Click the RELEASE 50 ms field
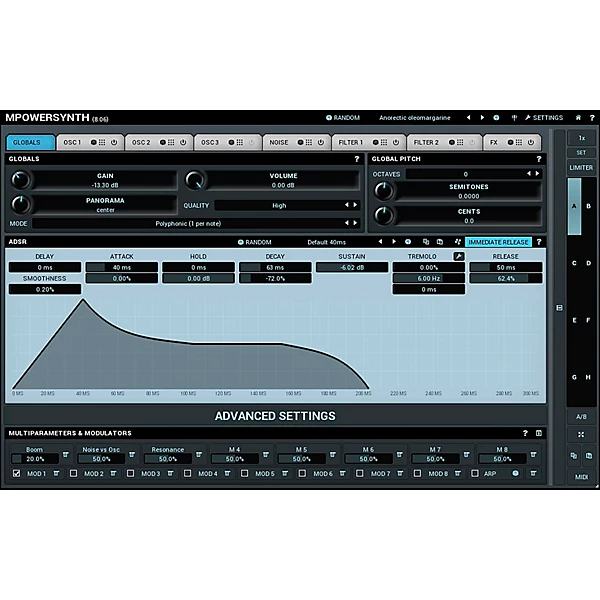 tap(505, 267)
